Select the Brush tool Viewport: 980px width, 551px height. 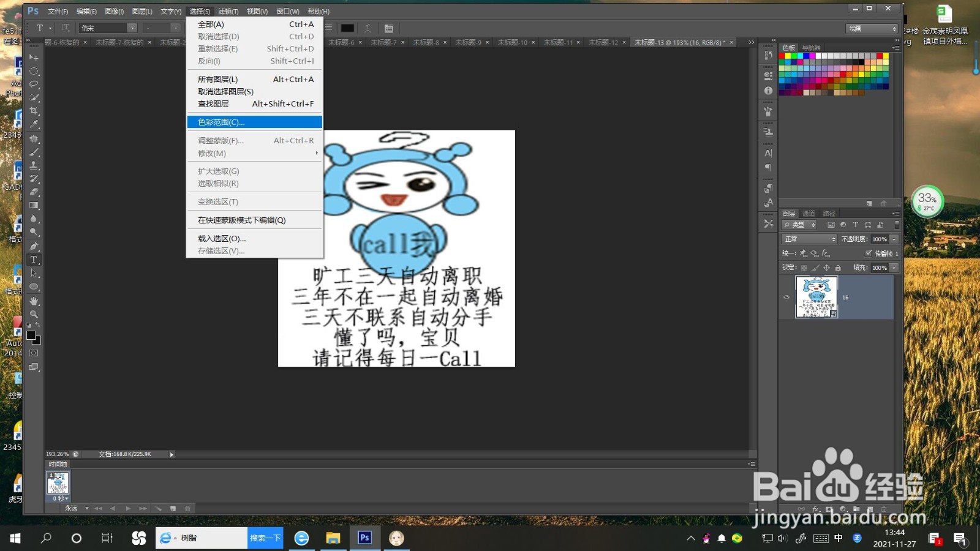(x=34, y=152)
